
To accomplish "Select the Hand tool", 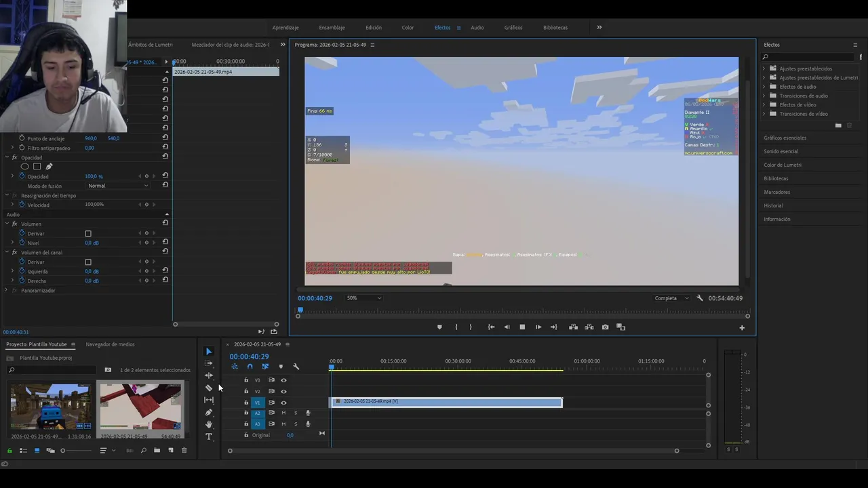I will click(209, 424).
